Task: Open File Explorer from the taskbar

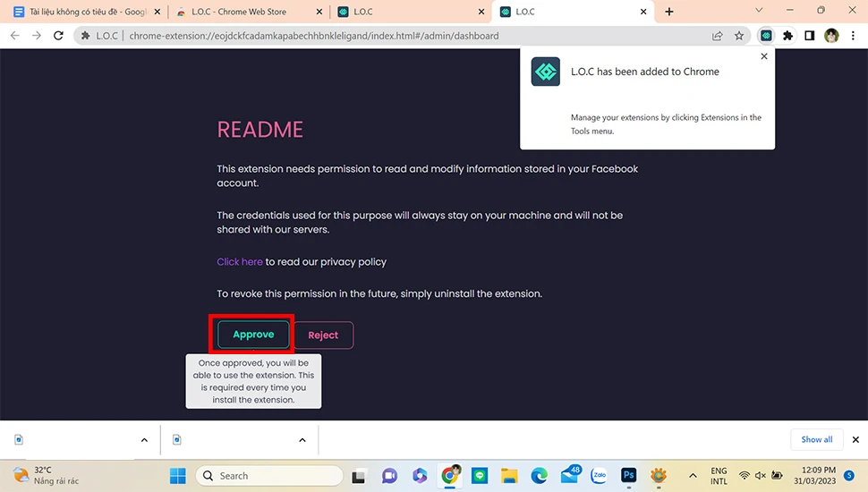Action: click(509, 475)
